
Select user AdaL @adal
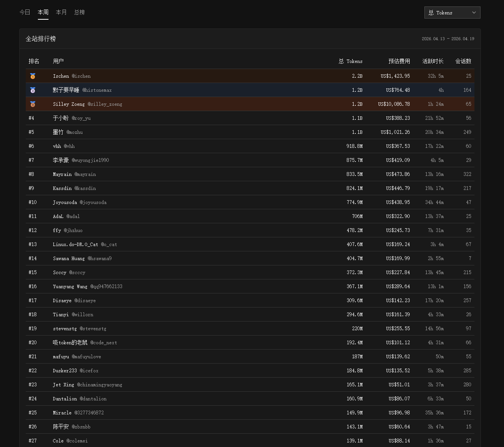66,216
